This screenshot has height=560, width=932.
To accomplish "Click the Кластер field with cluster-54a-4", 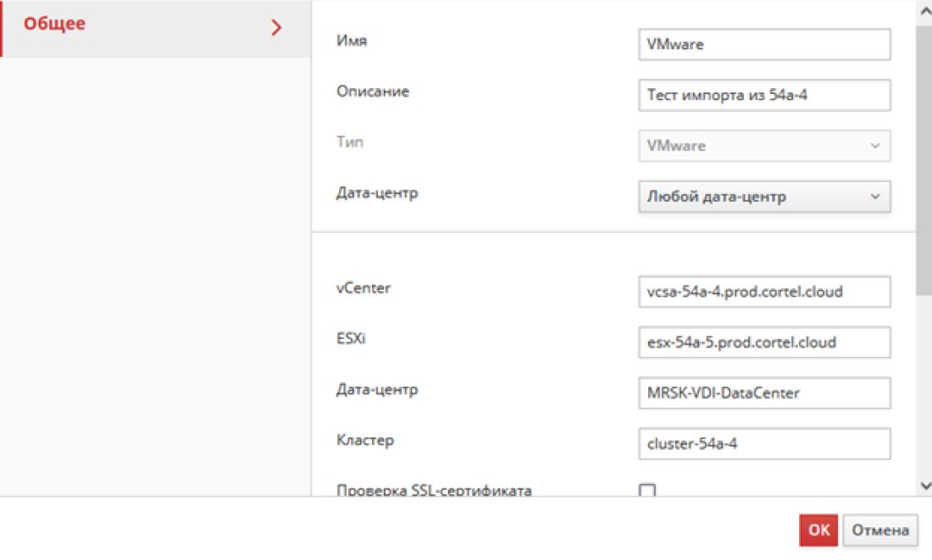I will point(763,442).
